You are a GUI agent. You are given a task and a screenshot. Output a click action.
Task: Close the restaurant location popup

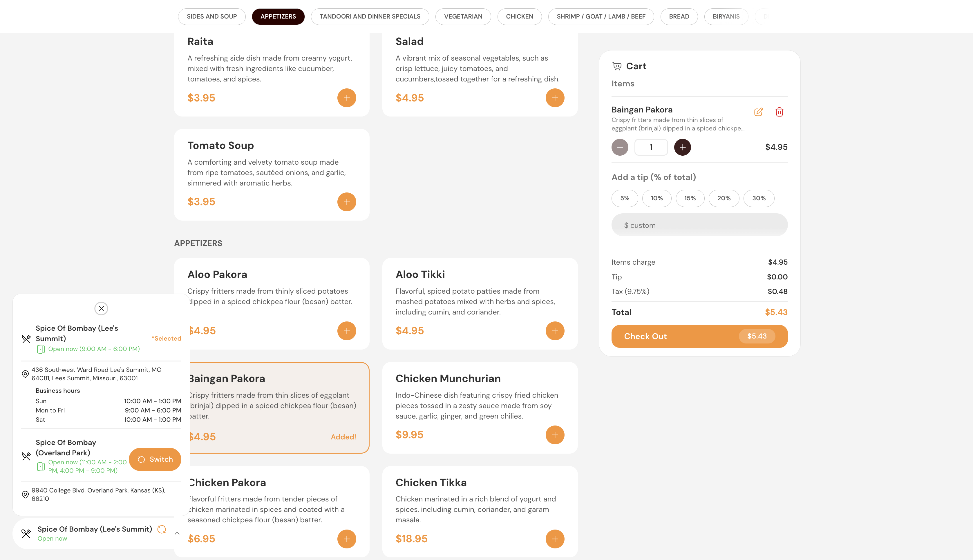pyautogui.click(x=101, y=308)
